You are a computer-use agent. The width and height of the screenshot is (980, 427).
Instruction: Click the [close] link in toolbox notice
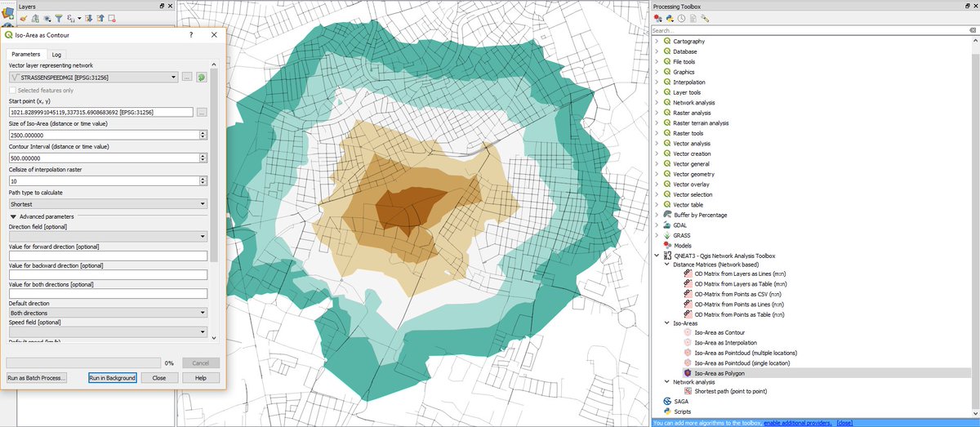click(x=844, y=423)
